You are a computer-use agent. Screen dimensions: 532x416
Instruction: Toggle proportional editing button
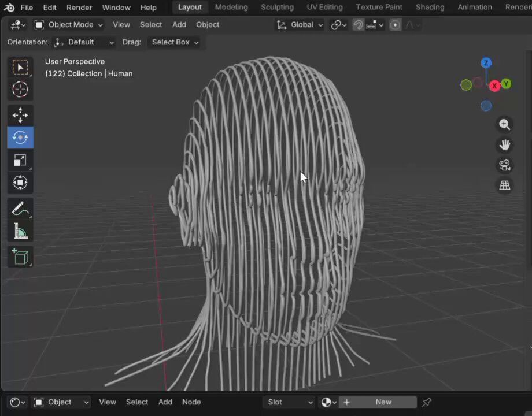pyautogui.click(x=396, y=25)
